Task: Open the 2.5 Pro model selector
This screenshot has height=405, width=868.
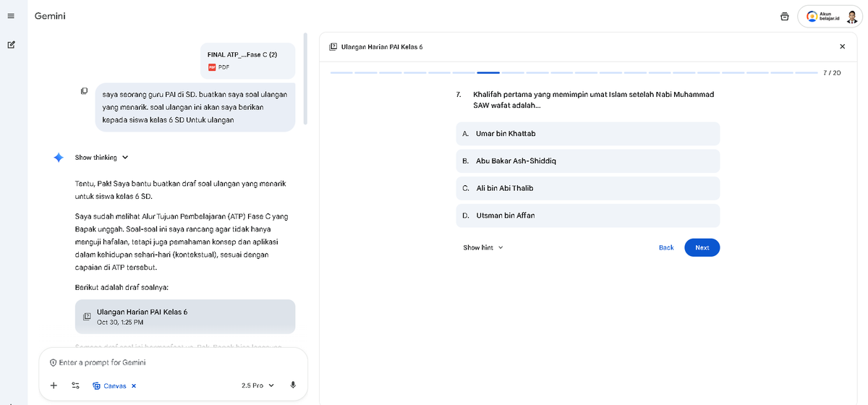Action: tap(258, 385)
